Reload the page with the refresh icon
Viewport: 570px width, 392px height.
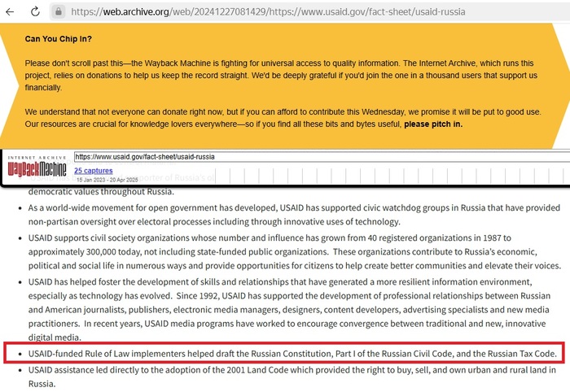[35, 11]
